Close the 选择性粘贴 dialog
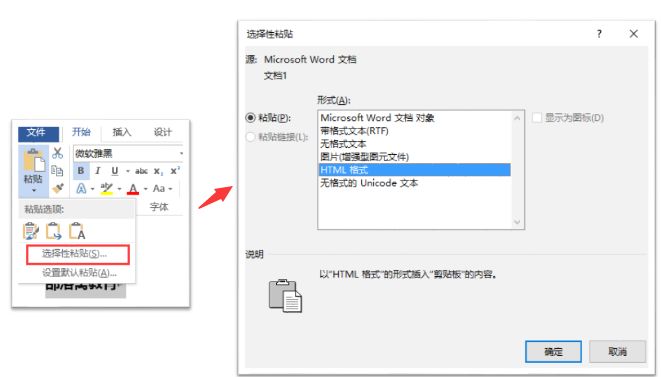Screen dimensions: 661x377 pyautogui.click(x=634, y=34)
